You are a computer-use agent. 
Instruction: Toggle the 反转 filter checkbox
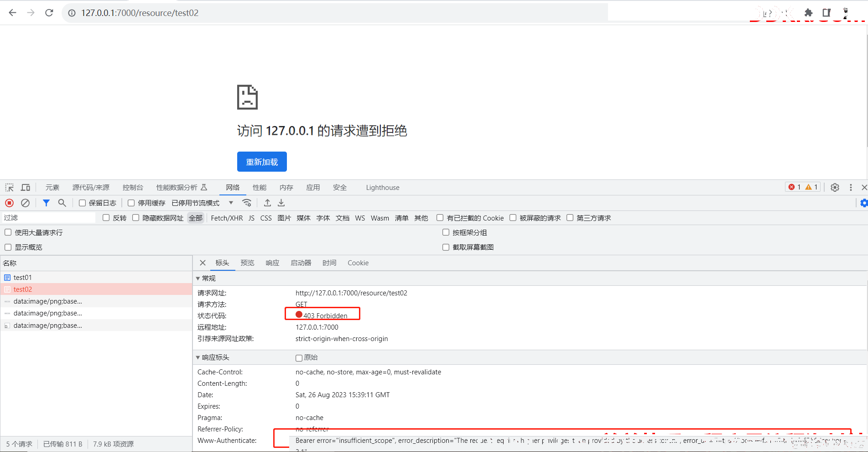tap(106, 218)
